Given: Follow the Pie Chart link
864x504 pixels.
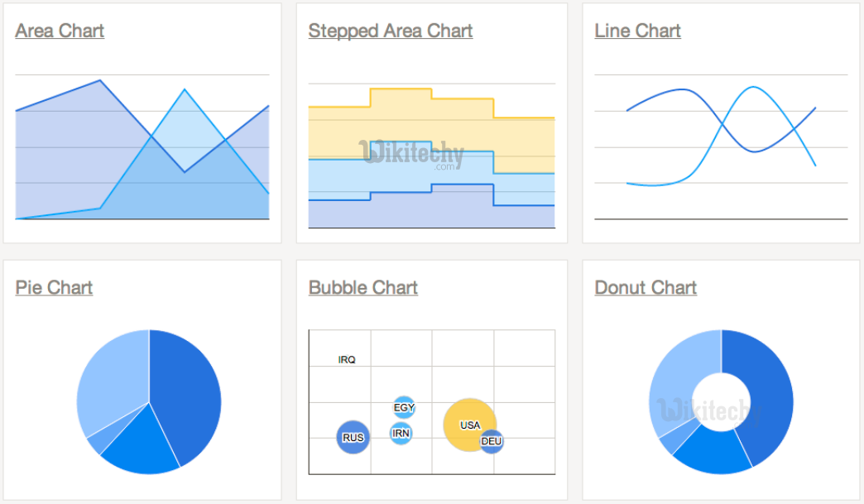Looking at the screenshot, I should coord(54,287).
